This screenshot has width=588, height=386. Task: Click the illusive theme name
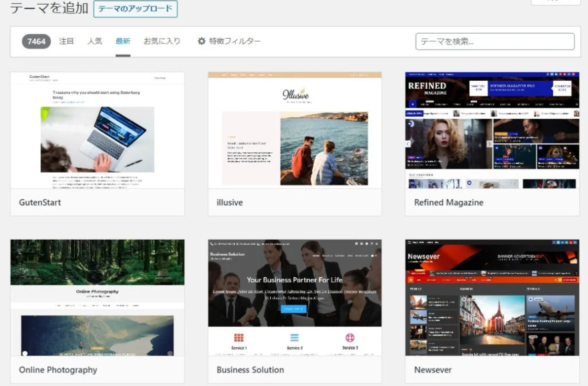[230, 202]
